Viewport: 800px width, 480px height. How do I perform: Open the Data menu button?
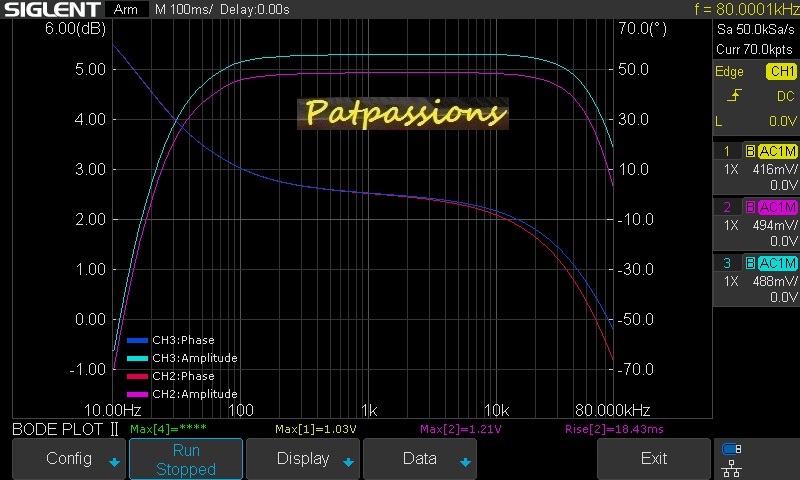click(x=419, y=459)
